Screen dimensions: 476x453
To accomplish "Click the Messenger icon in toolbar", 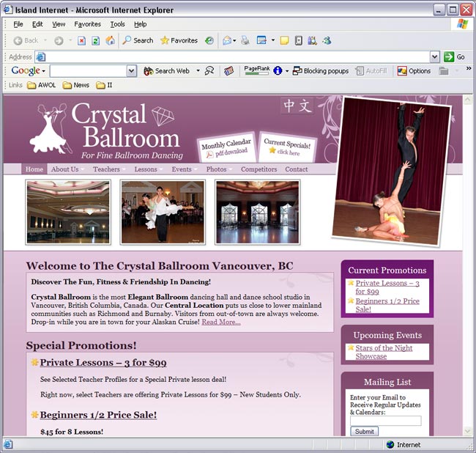I will (327, 40).
